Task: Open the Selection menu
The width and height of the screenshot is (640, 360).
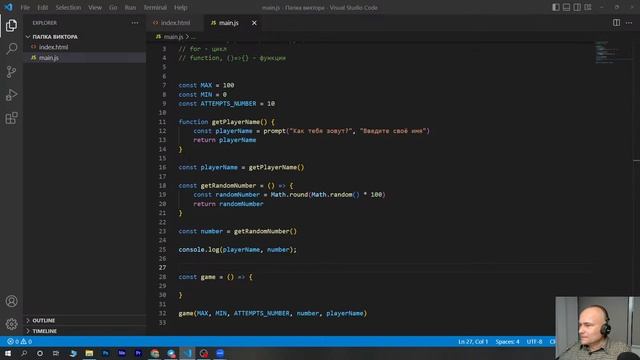Action: click(x=68, y=7)
